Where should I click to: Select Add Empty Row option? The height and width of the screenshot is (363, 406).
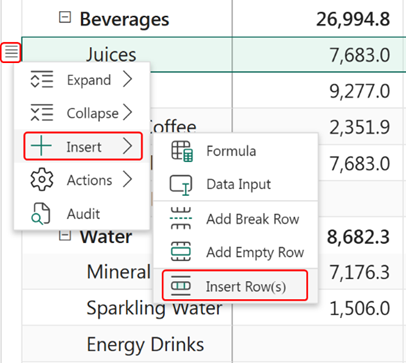[235, 252]
